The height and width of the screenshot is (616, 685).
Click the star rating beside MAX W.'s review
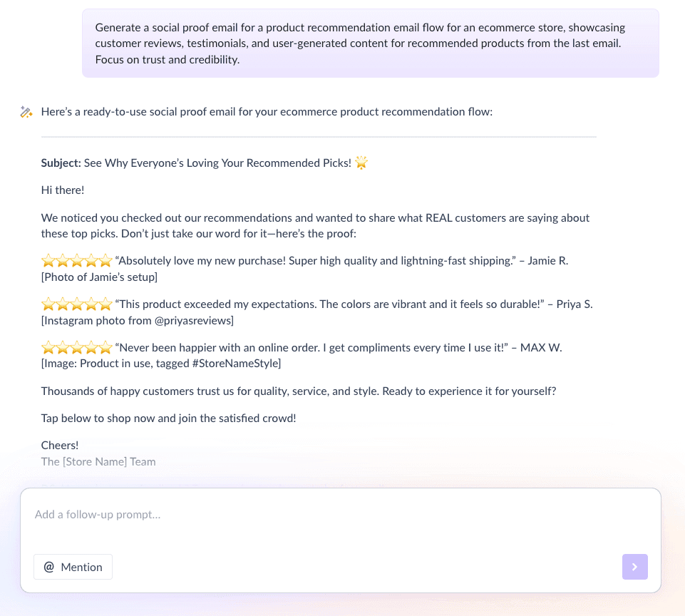point(76,347)
